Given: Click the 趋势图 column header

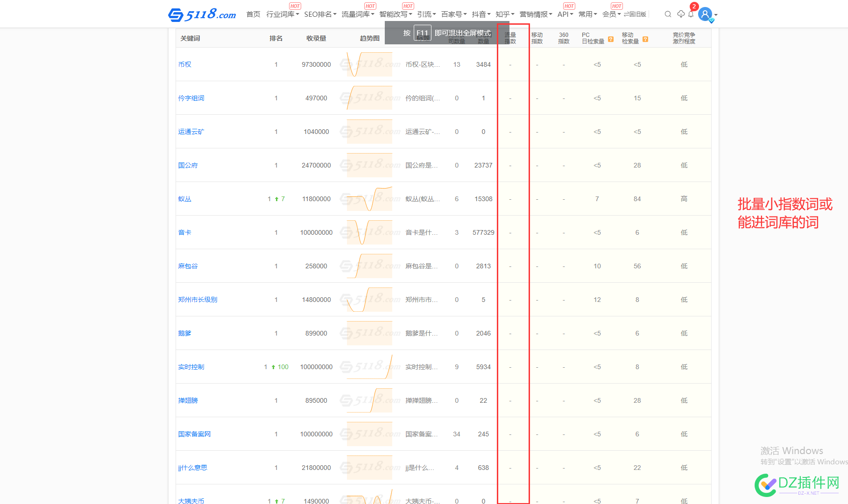Looking at the screenshot, I should tap(369, 38).
